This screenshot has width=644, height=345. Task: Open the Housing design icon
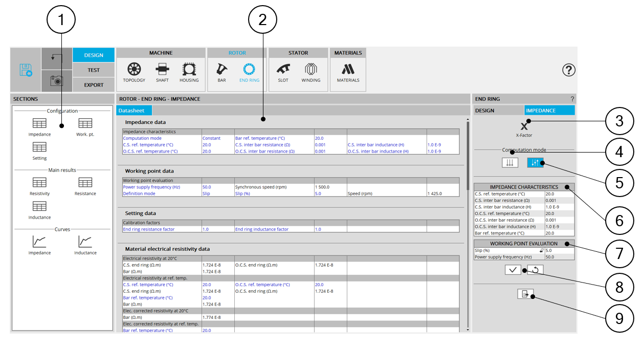click(x=189, y=70)
